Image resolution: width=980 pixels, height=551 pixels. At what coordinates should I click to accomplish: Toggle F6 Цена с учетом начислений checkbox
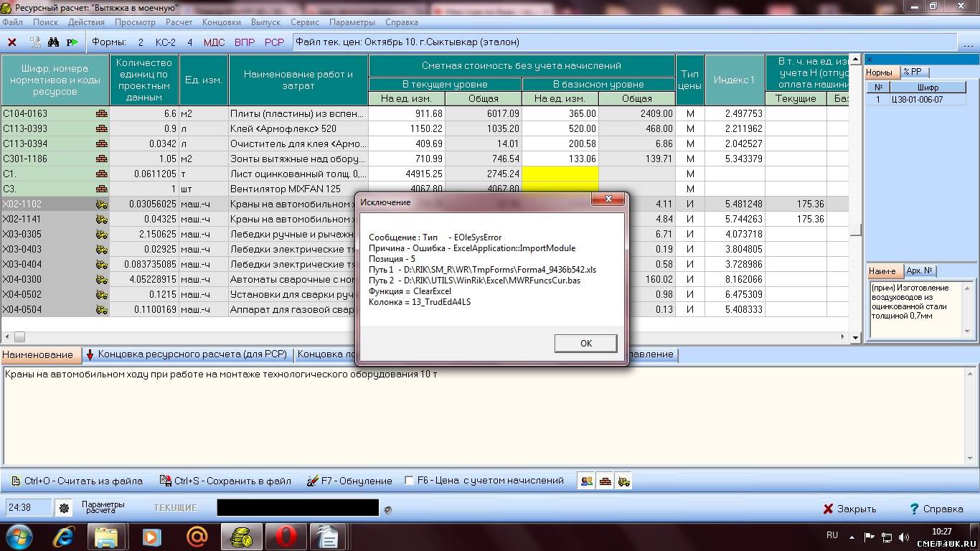click(x=410, y=481)
